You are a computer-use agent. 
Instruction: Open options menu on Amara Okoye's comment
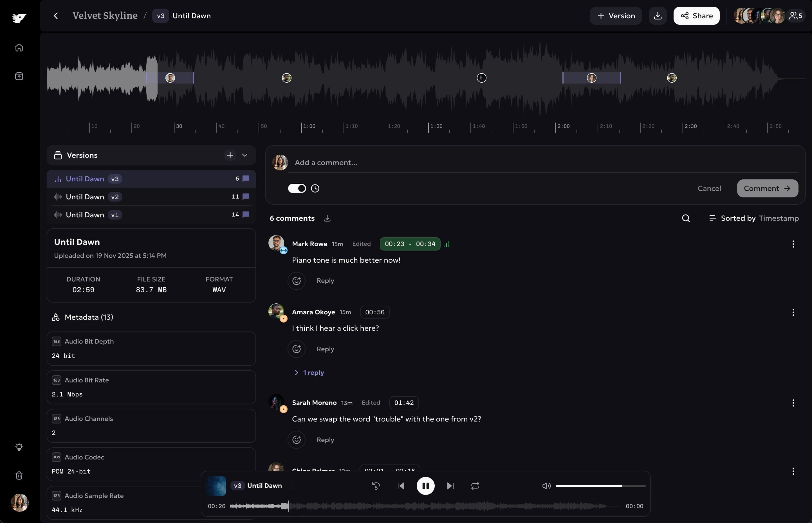(x=793, y=312)
